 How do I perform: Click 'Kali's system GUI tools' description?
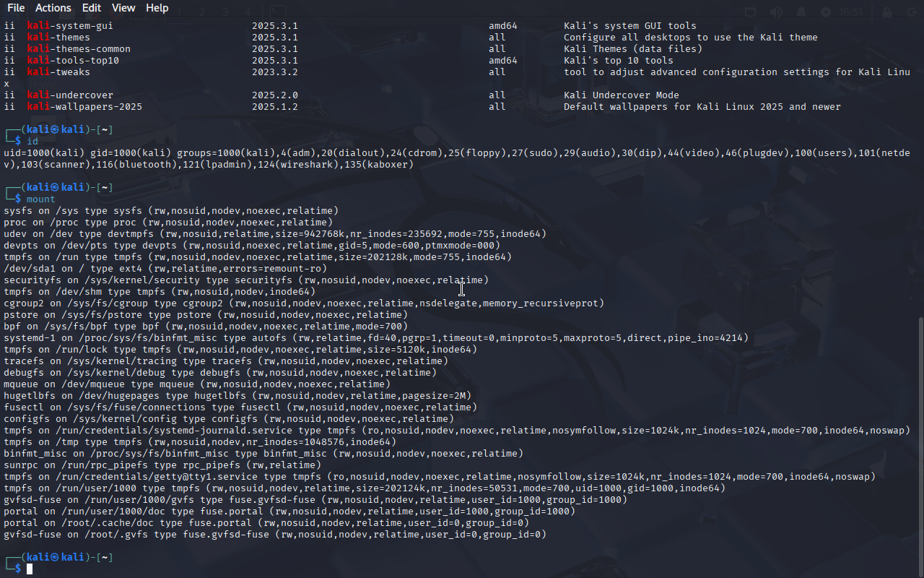pos(630,25)
